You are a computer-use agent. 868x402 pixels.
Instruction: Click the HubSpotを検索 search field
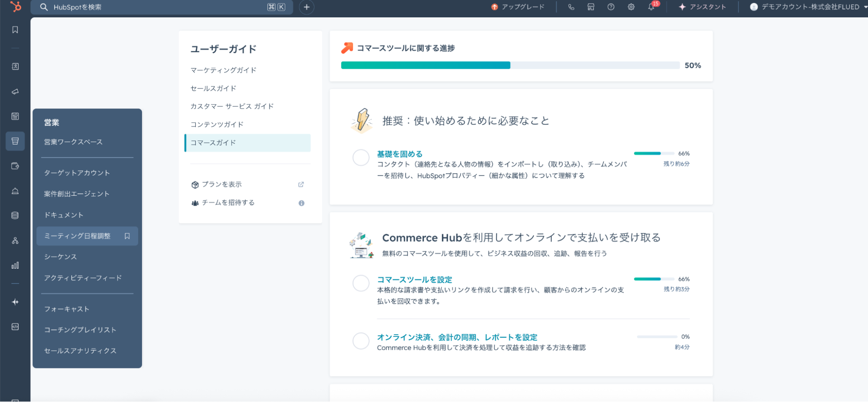coord(156,7)
